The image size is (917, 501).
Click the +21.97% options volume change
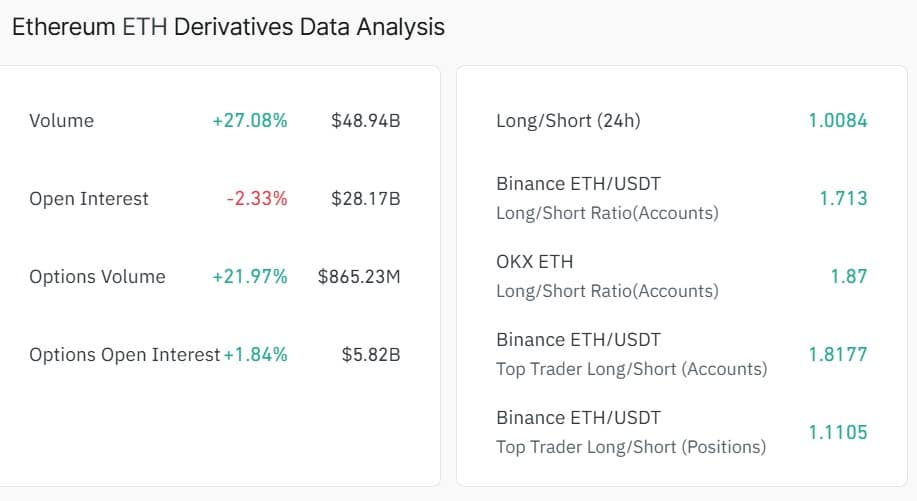(249, 277)
